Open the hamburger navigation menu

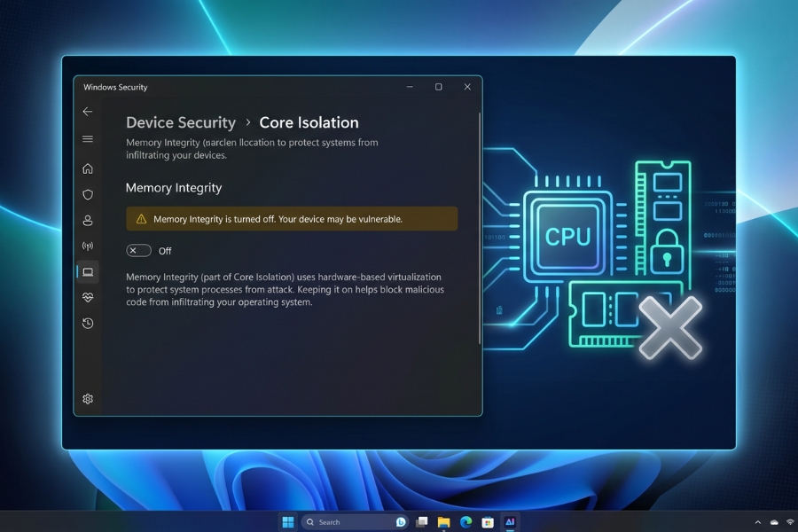[x=88, y=138]
